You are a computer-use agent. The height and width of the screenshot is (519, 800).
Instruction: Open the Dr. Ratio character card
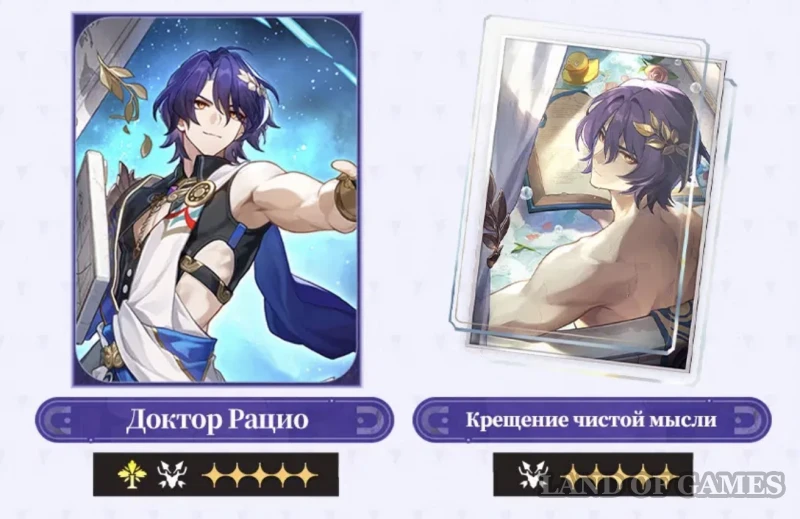tap(216, 200)
